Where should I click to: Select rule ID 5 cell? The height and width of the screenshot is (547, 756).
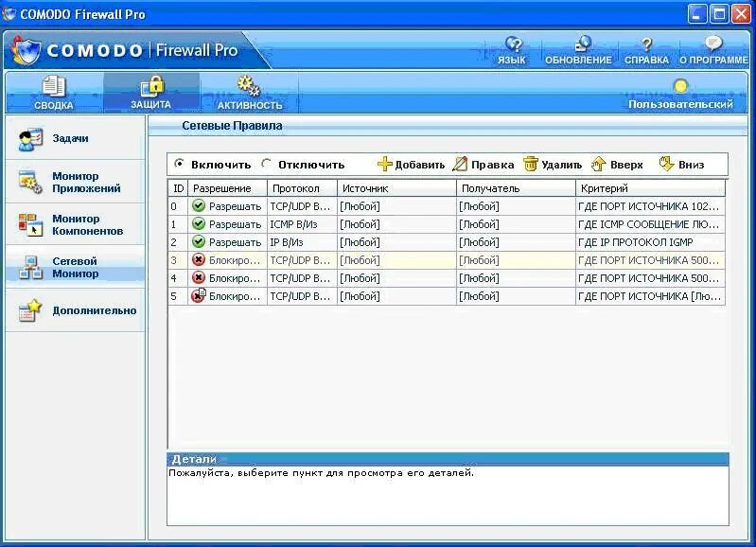click(178, 296)
